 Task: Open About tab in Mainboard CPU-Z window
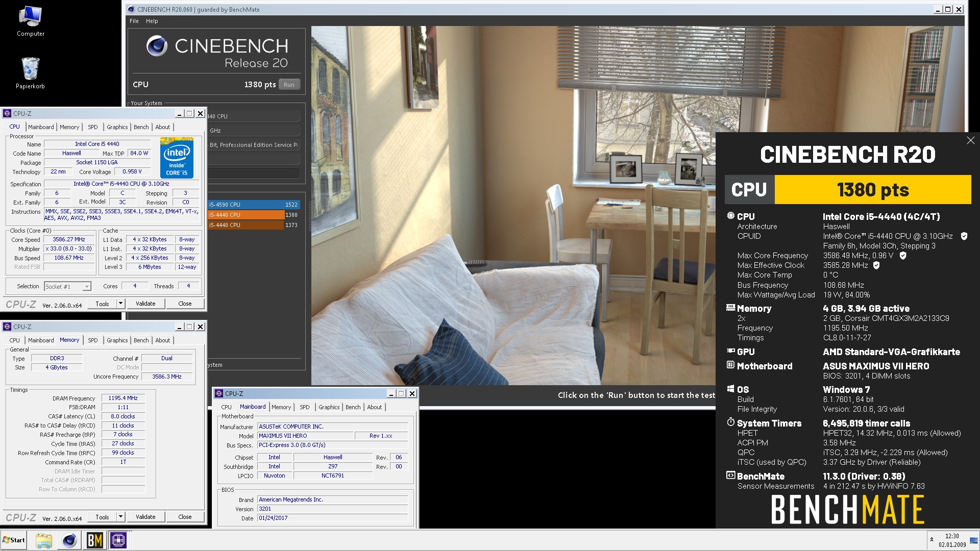[x=375, y=407]
